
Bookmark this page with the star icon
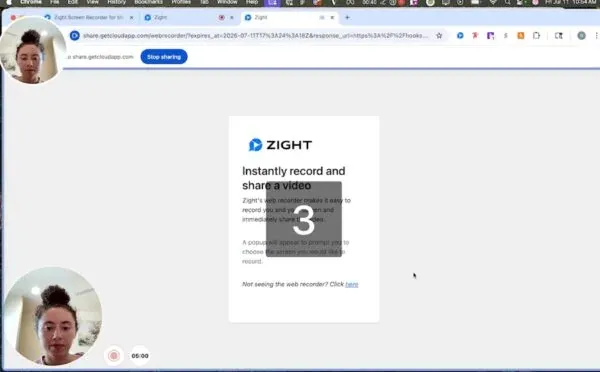pos(439,36)
